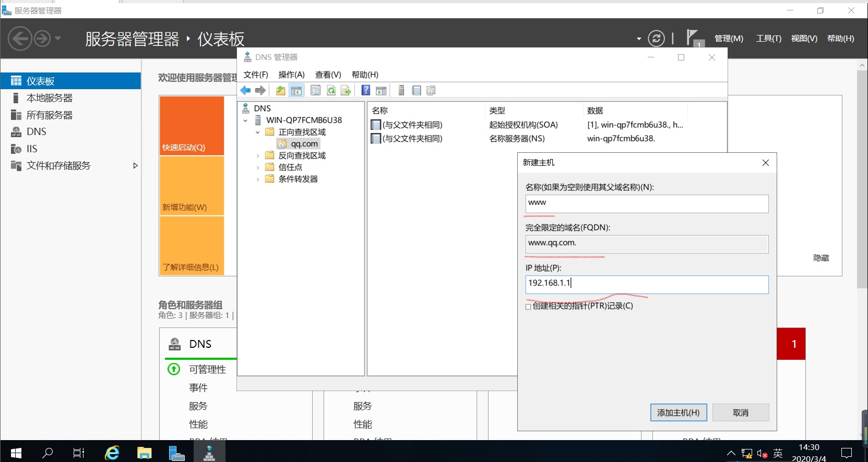Select Dashboard (仪表板) in the sidebar
Image resolution: width=868 pixels, height=462 pixels.
[70, 81]
